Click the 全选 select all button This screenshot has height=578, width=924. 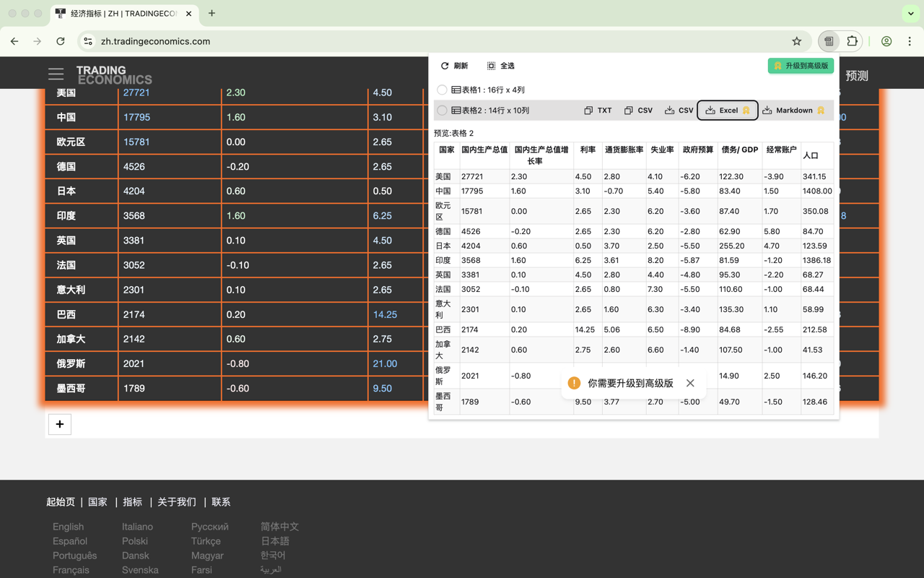point(501,66)
